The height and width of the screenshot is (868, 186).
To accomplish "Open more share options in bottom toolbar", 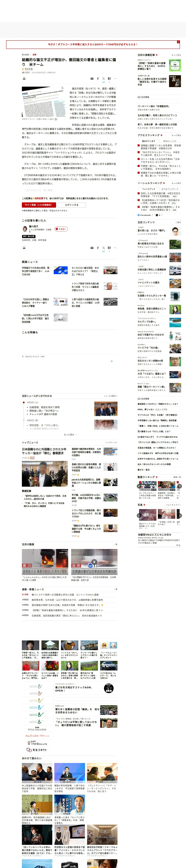I will 115,248.
